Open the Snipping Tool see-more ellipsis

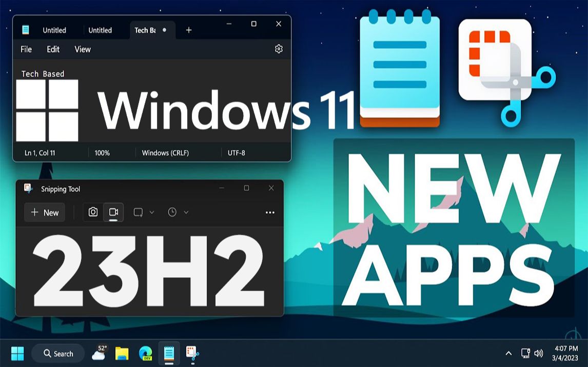270,212
